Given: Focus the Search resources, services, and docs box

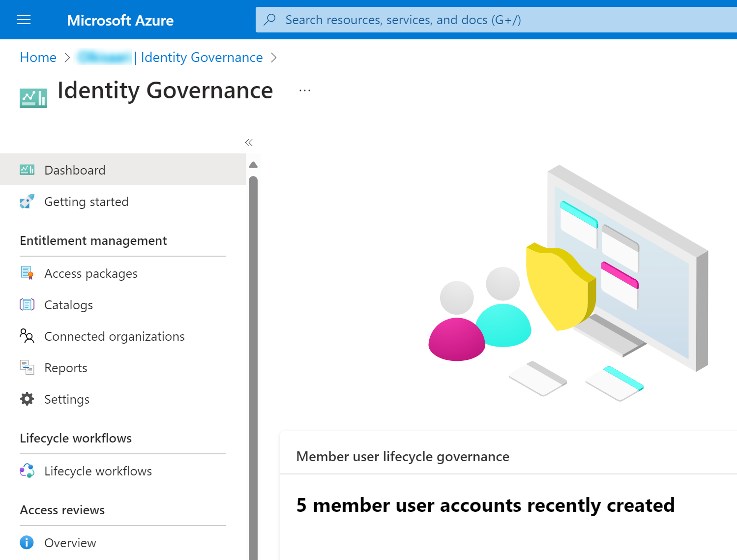Looking at the screenshot, I should click(x=496, y=20).
